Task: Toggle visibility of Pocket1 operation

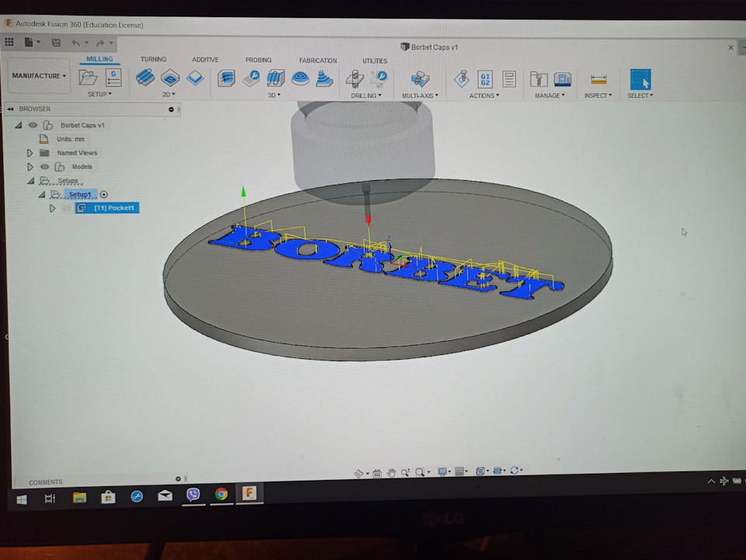Action: 67,208
